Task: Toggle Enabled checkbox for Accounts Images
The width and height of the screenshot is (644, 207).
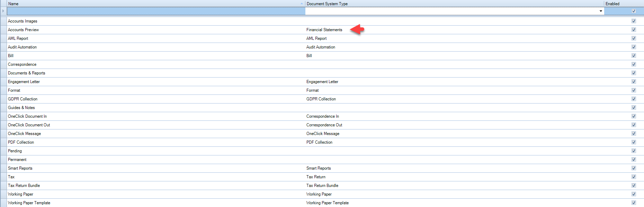Action: [634, 21]
